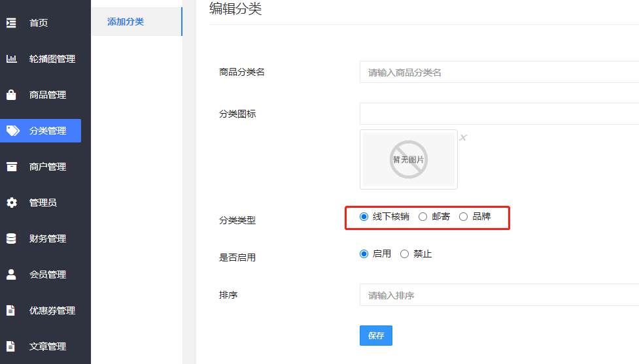Image resolution: width=639 pixels, height=364 pixels.
Task: Go to 会员管理 section
Action: click(x=48, y=274)
